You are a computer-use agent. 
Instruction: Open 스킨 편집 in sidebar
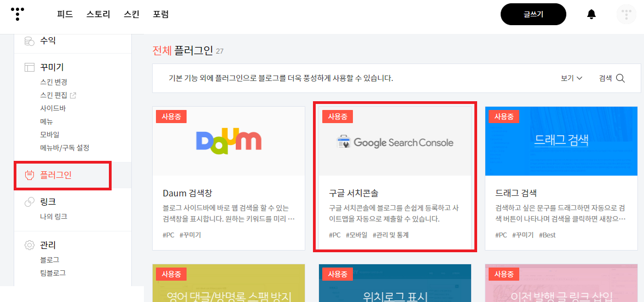point(54,95)
